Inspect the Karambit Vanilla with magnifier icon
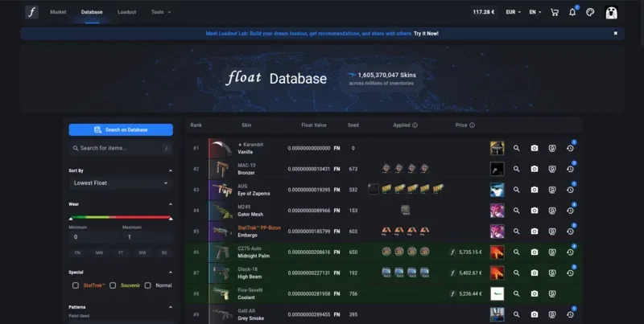The height and width of the screenshot is (324, 644). (516, 148)
